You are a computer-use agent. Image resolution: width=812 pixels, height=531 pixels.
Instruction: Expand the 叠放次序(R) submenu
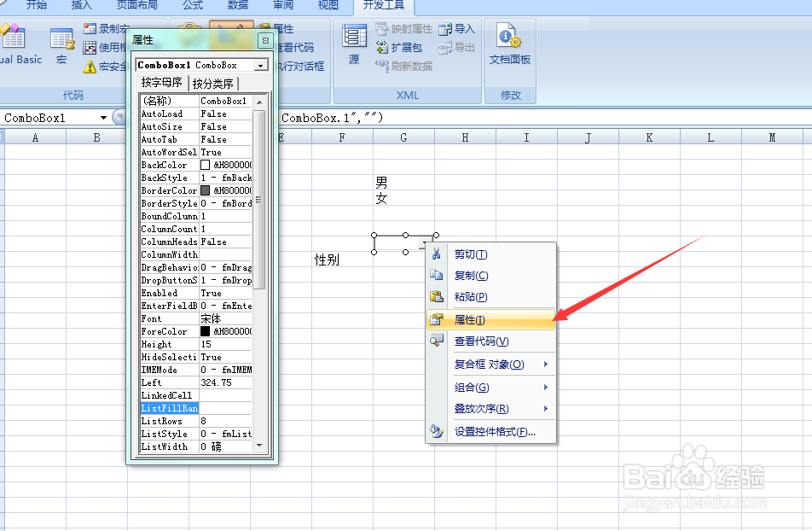pos(490,409)
